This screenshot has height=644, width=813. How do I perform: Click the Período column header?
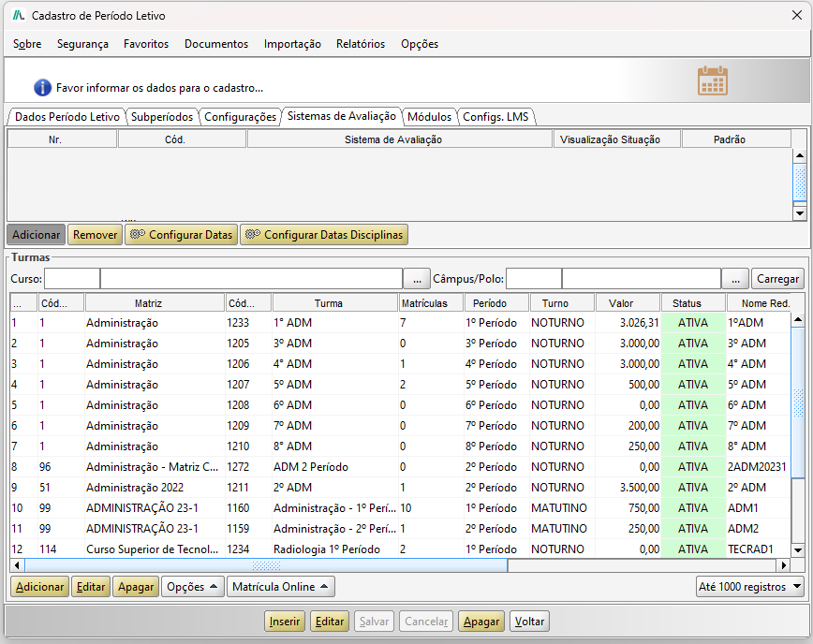pyautogui.click(x=496, y=303)
